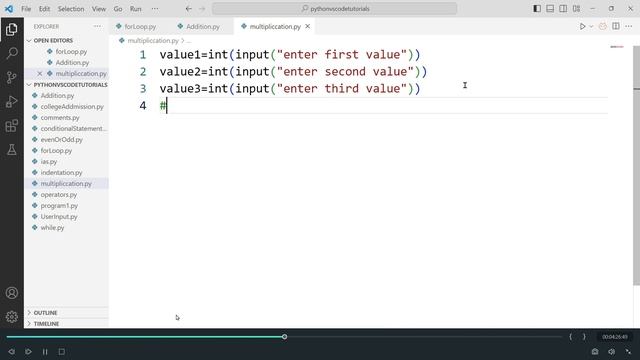The width and height of the screenshot is (640, 360).
Task: Open collegeAddmission.py file
Action: click(x=72, y=107)
